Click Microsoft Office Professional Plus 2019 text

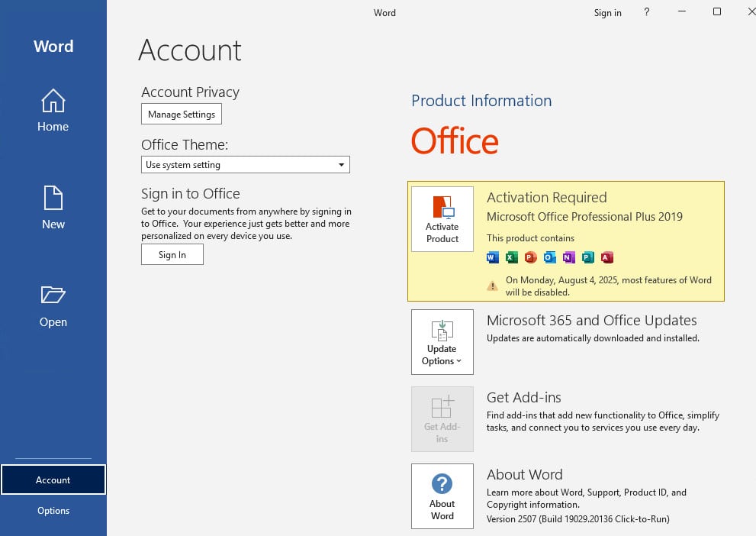coord(584,217)
